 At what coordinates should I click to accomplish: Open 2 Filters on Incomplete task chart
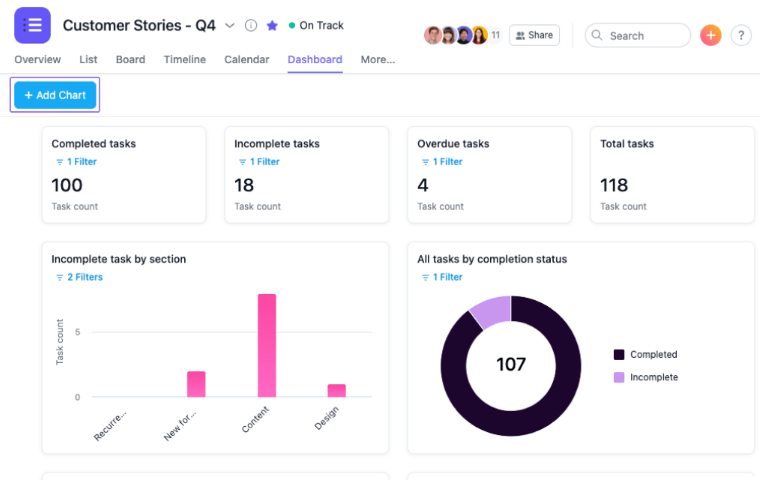tap(78, 278)
